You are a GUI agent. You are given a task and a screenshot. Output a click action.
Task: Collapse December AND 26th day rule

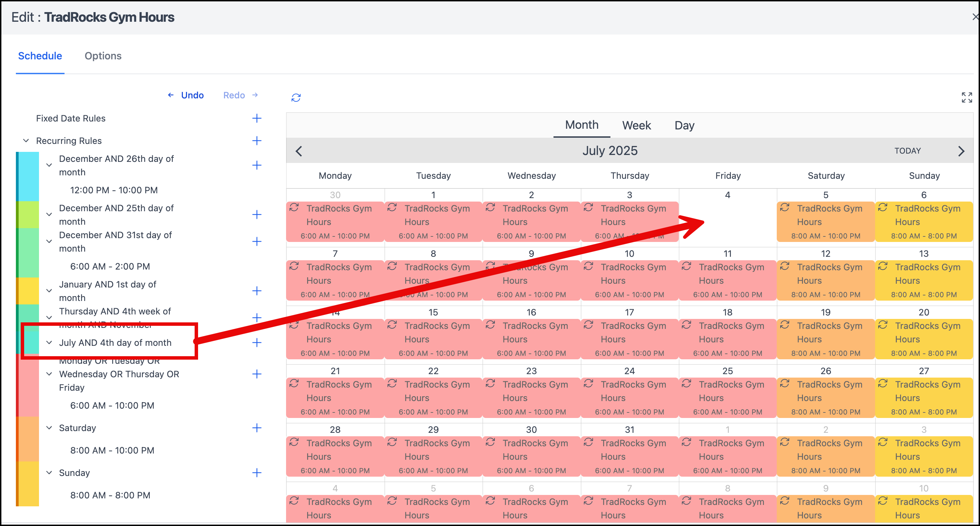coord(49,165)
